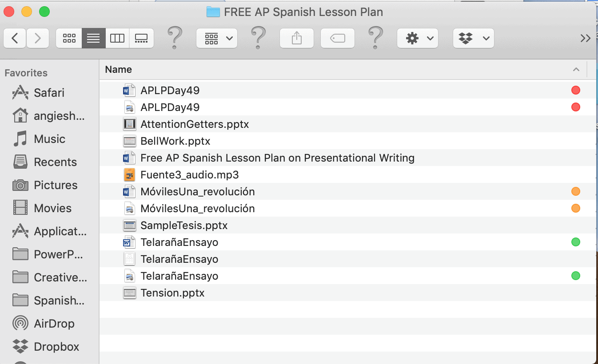The width and height of the screenshot is (598, 364).
Task: Navigate back using the back arrow
Action: click(x=15, y=38)
